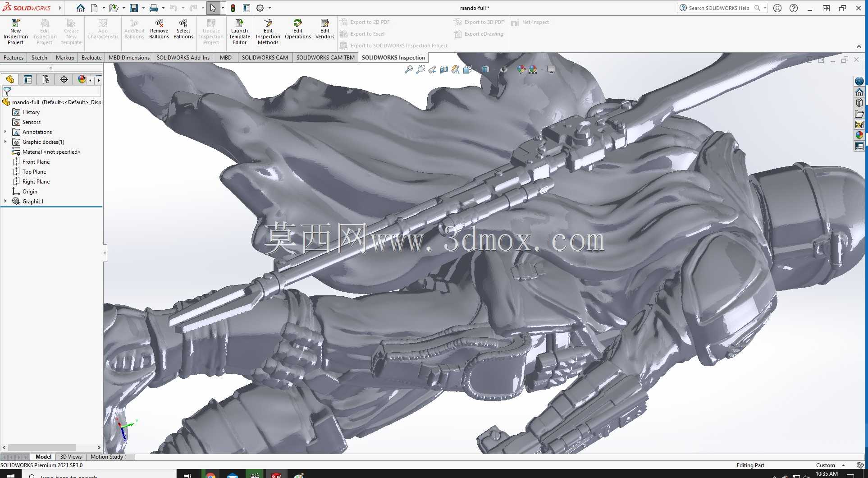This screenshot has height=478, width=868.
Task: Expand the Open file dropdown arrow
Action: (123, 8)
